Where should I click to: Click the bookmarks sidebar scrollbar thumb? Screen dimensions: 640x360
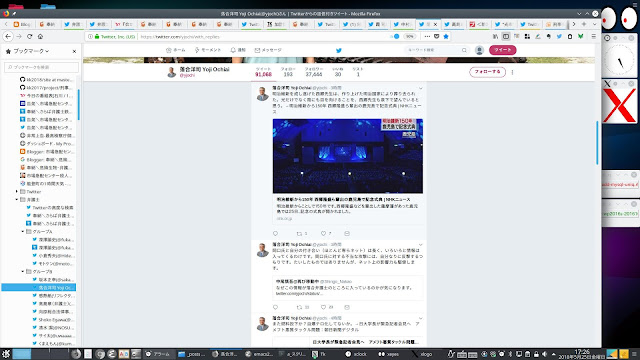(78, 104)
